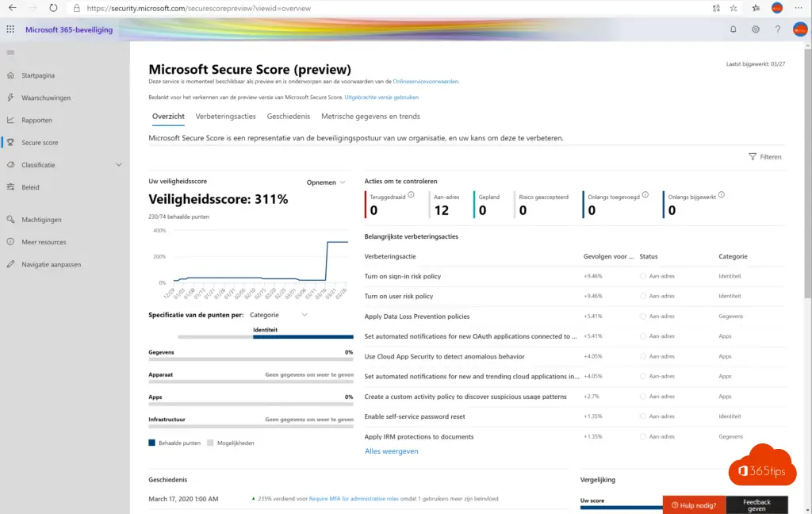
Task: Open the browser settings ellipsis menu
Action: pyautogui.click(x=799, y=8)
